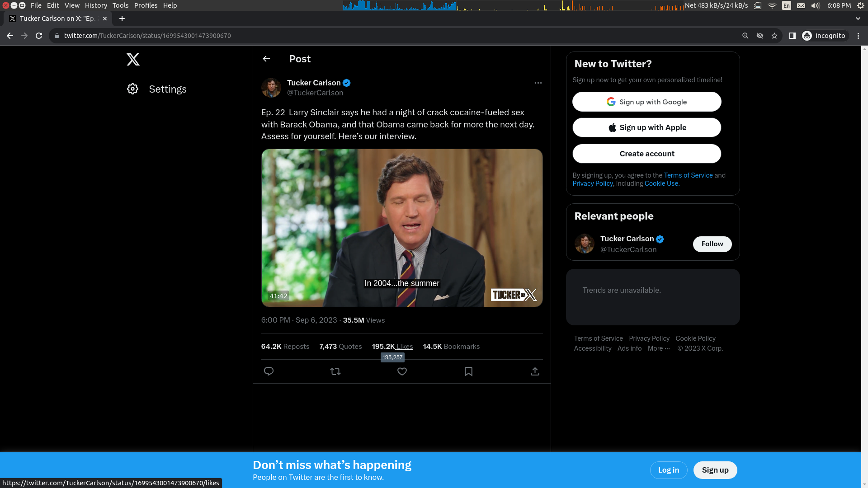Click the browser address bar URL
This screenshot has width=868, height=488.
coord(147,36)
